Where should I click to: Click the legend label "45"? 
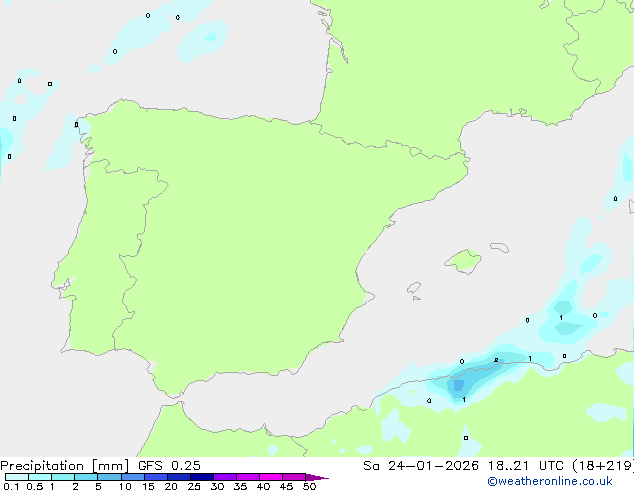(286, 486)
